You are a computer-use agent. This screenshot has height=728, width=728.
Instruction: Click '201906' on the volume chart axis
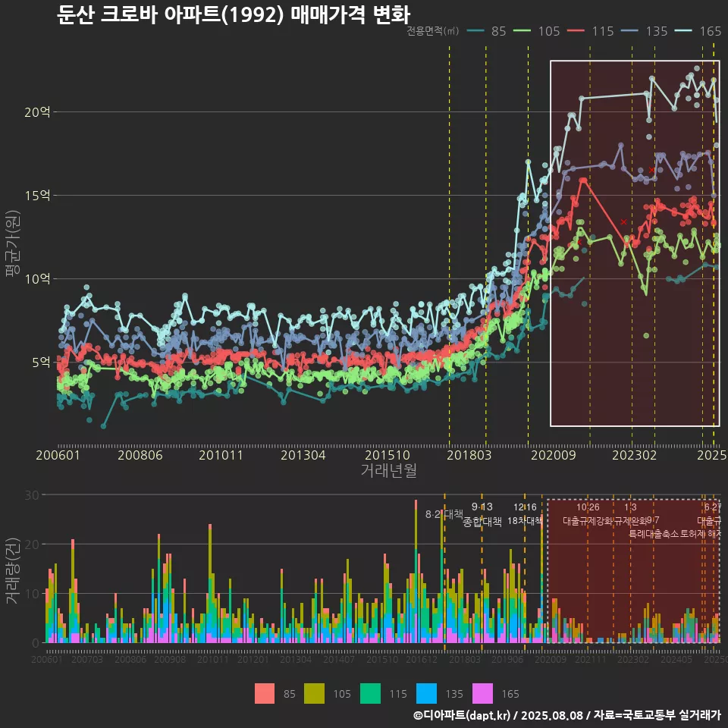pyautogui.click(x=507, y=659)
